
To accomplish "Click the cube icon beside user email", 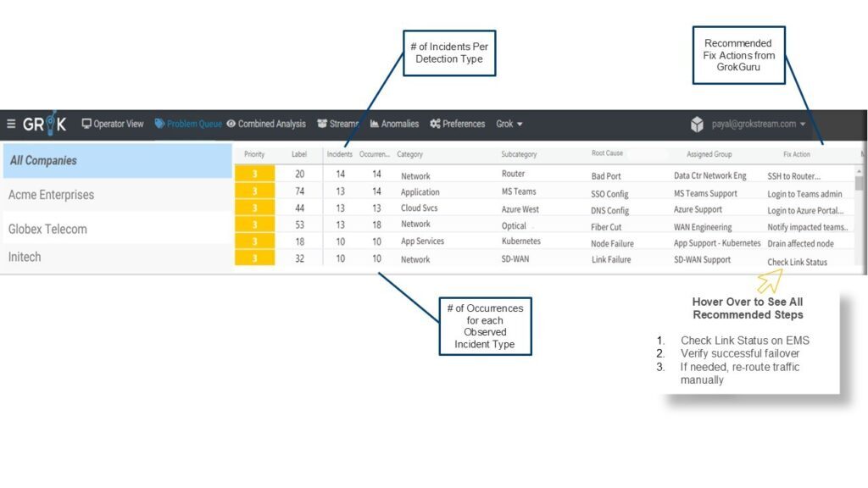I will pyautogui.click(x=697, y=124).
